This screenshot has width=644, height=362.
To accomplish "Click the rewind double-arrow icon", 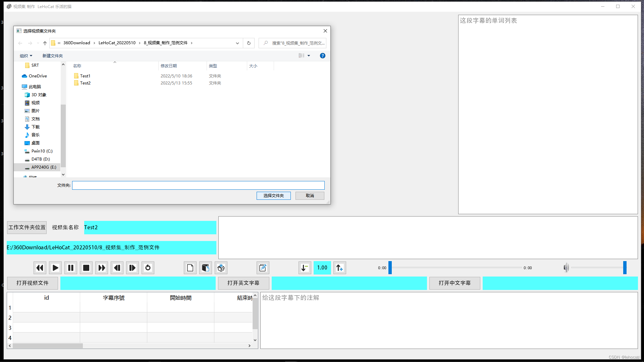I will 40,268.
